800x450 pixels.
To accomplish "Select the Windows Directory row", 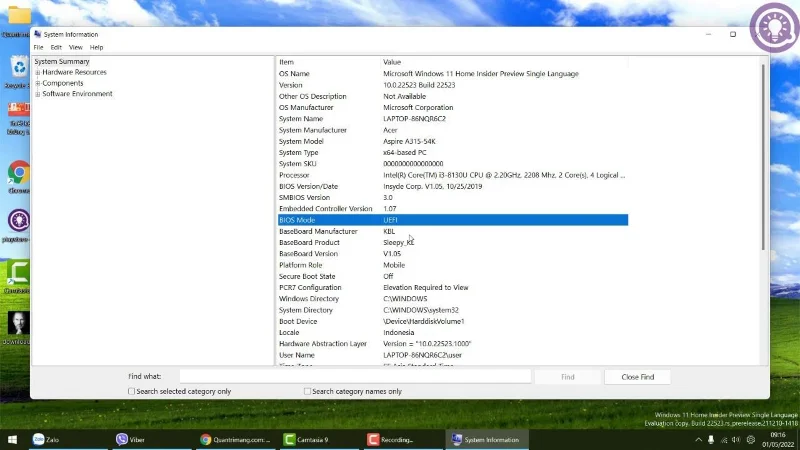I will [x=453, y=298].
